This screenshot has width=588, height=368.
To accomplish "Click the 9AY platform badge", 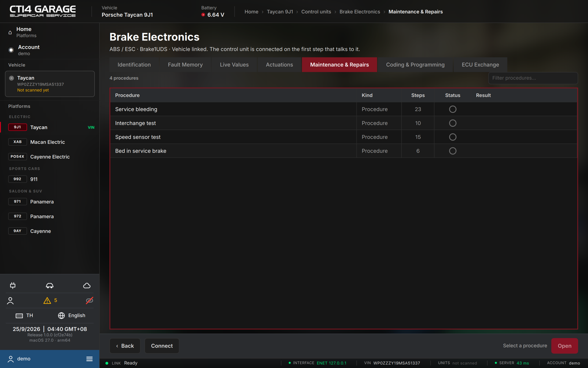I will 17,231.
